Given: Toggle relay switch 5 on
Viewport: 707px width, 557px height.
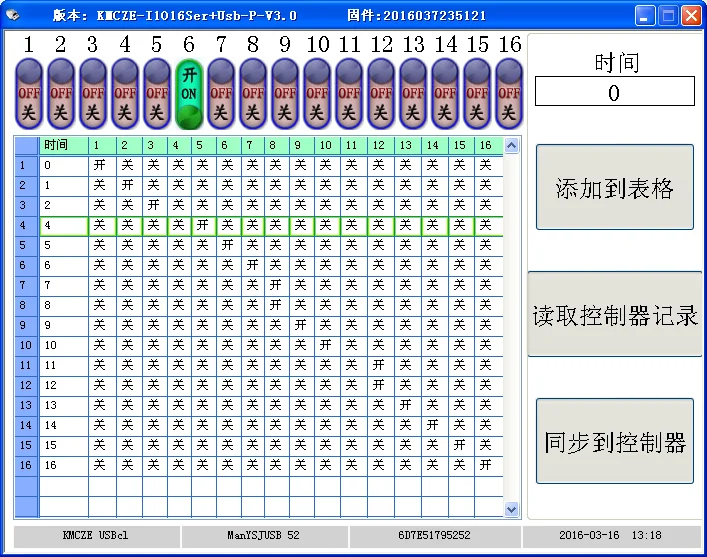Looking at the screenshot, I should pyautogui.click(x=157, y=94).
